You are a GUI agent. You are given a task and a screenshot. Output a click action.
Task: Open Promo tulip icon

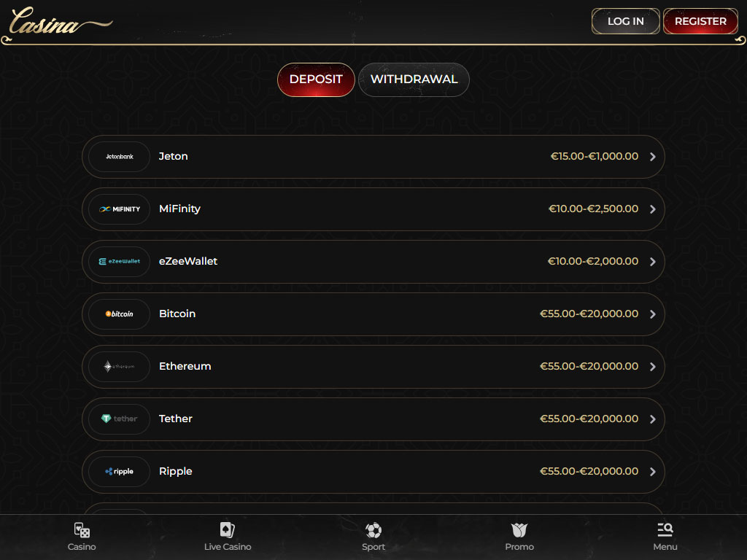[x=519, y=530]
